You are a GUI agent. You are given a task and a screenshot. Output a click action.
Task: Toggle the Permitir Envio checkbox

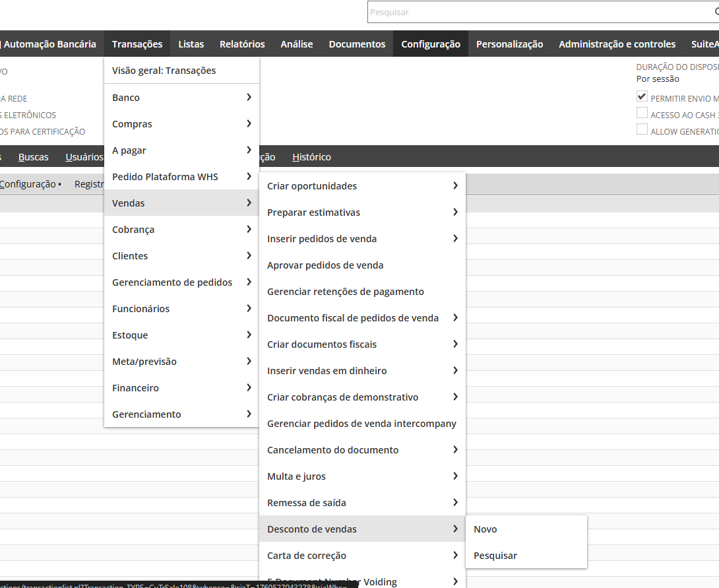pos(642,97)
